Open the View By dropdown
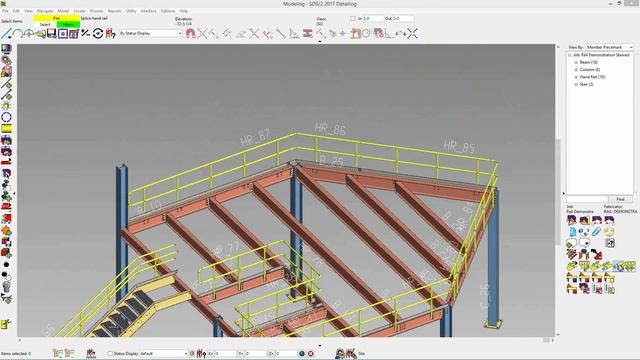Viewport: 640px width, 360px height. [x=609, y=47]
